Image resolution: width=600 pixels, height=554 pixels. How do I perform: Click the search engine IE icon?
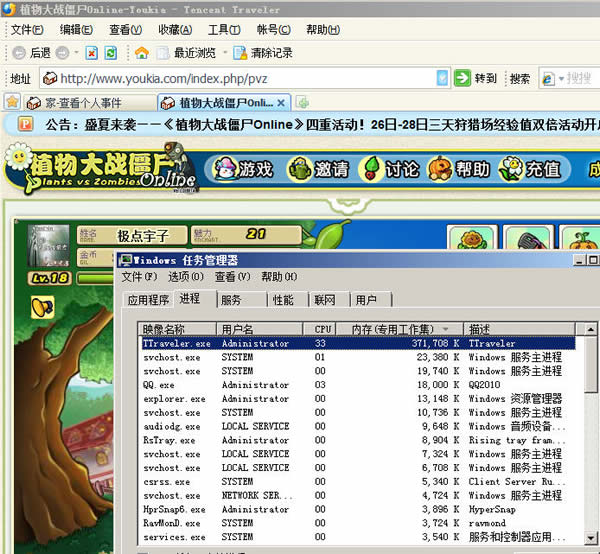(548, 79)
